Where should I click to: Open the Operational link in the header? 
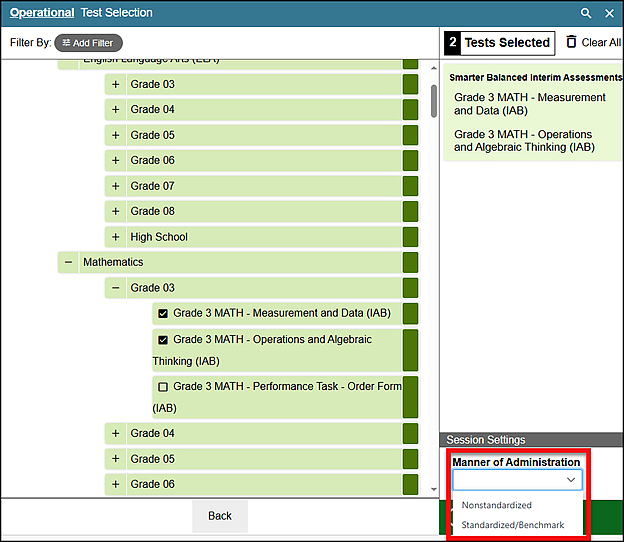(x=42, y=13)
